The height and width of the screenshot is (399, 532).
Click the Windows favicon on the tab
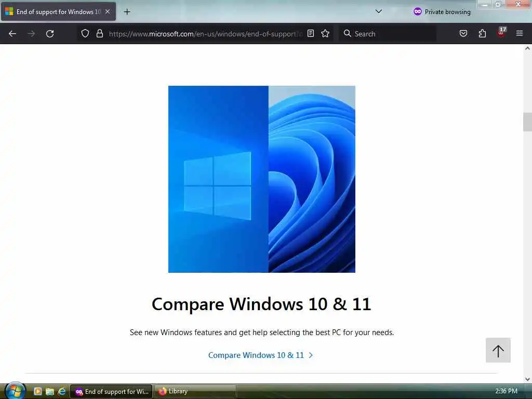click(9, 12)
